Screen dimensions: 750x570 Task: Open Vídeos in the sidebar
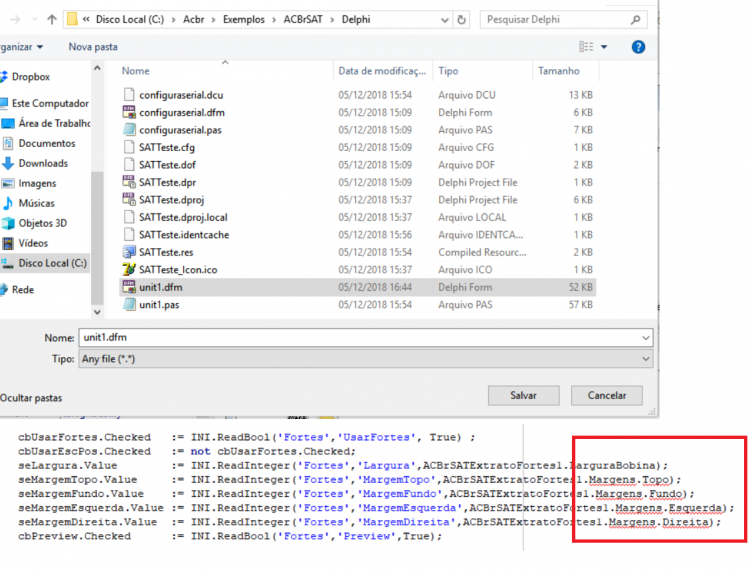(33, 243)
